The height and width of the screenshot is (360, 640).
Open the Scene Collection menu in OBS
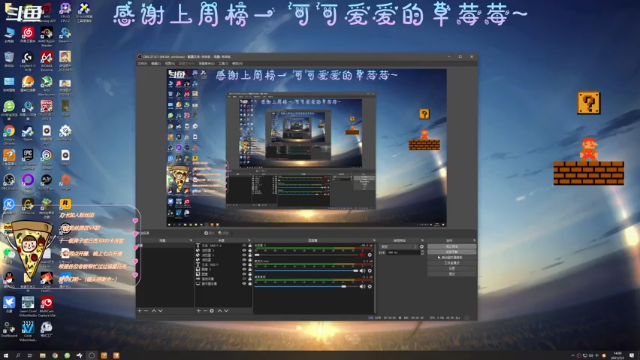tap(206, 64)
